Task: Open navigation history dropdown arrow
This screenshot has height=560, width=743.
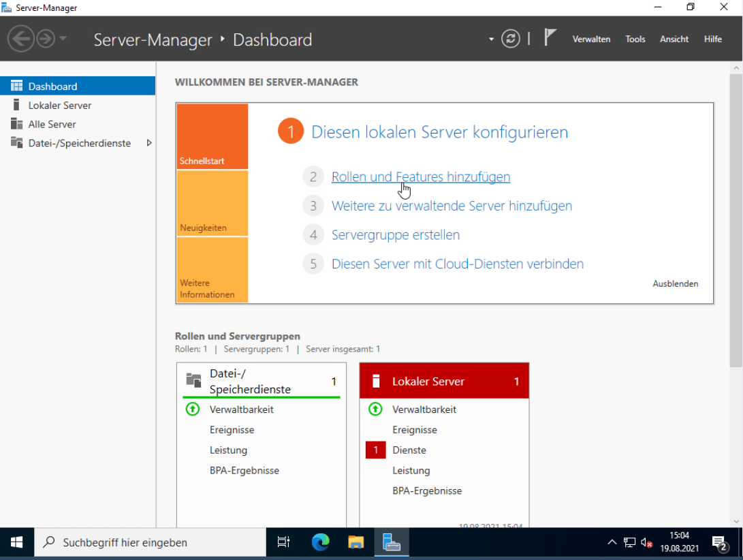Action: (63, 38)
